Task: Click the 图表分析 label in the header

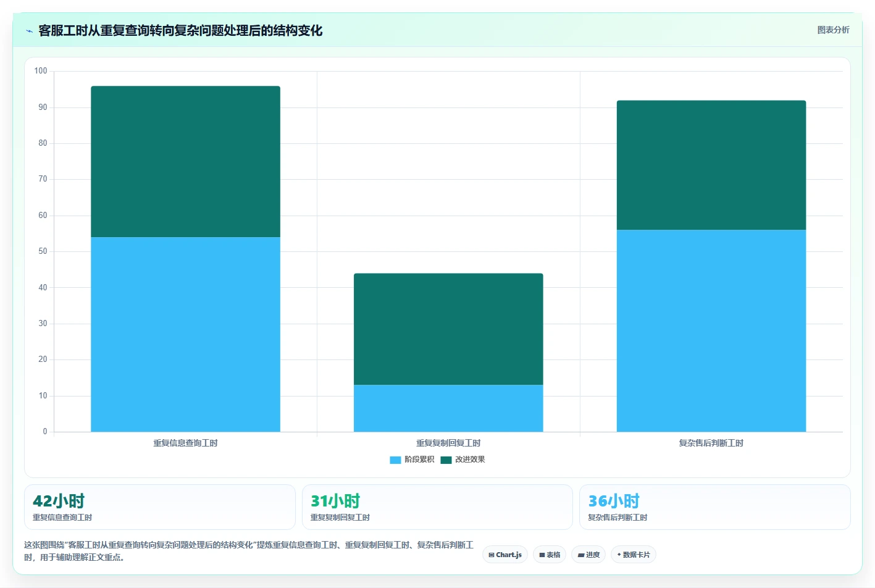Action: click(x=833, y=30)
